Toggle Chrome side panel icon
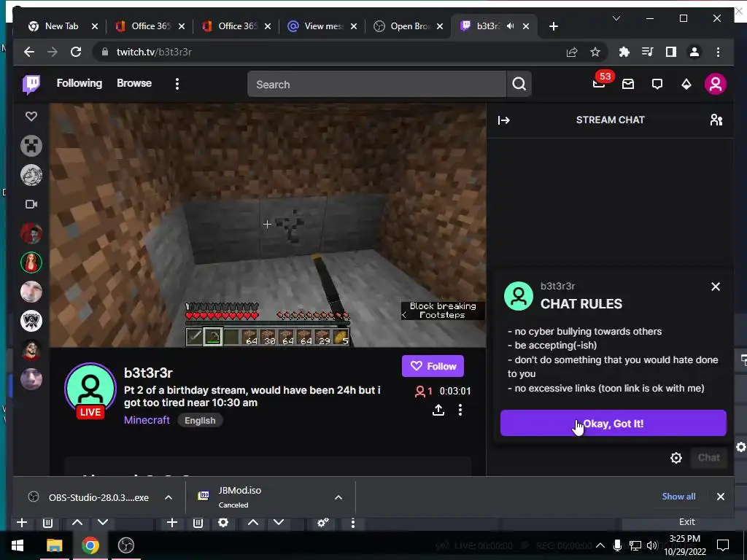 [x=671, y=52]
